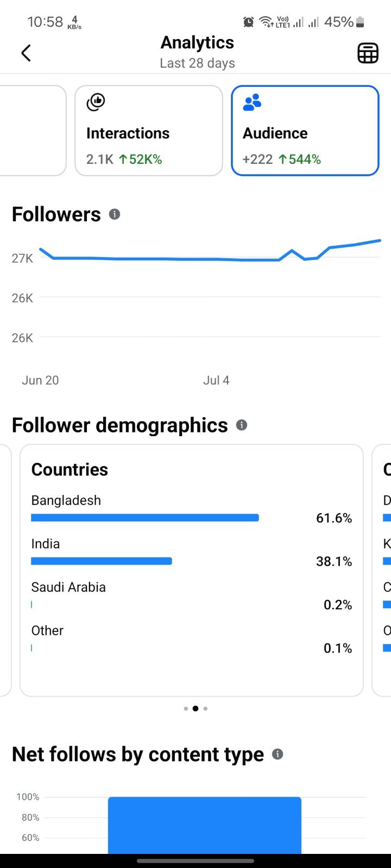Select the Interactions metric card
Screen dimensions: 391x868
(149, 131)
